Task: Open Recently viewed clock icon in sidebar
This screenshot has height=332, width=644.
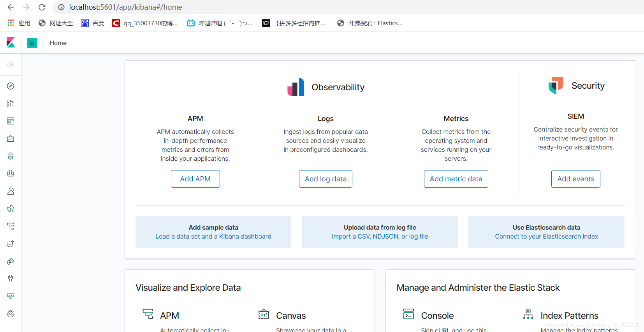Action: point(11,64)
